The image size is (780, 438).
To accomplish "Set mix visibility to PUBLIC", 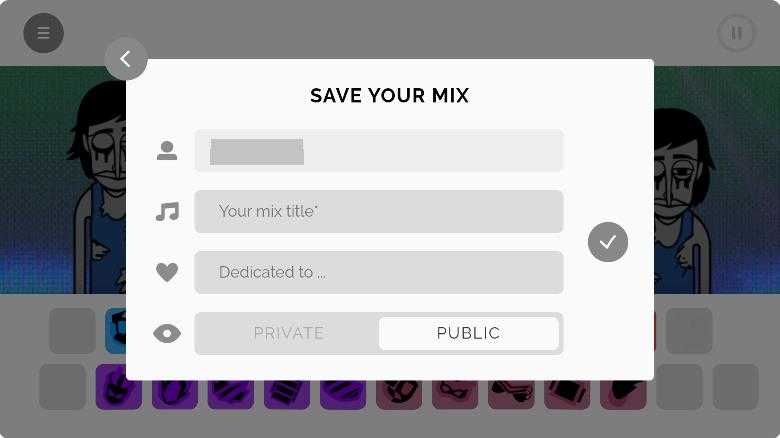I will coord(468,334).
